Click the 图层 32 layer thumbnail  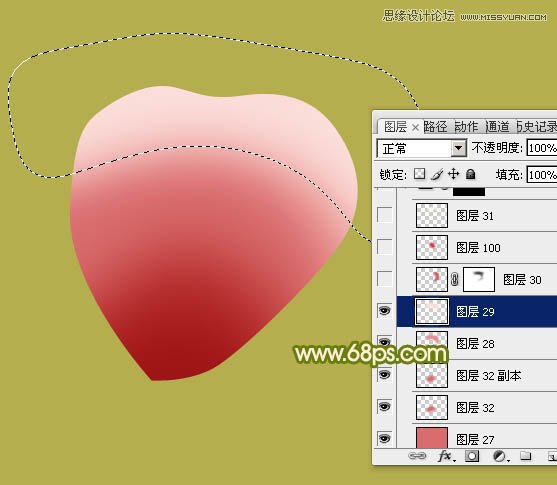click(432, 407)
